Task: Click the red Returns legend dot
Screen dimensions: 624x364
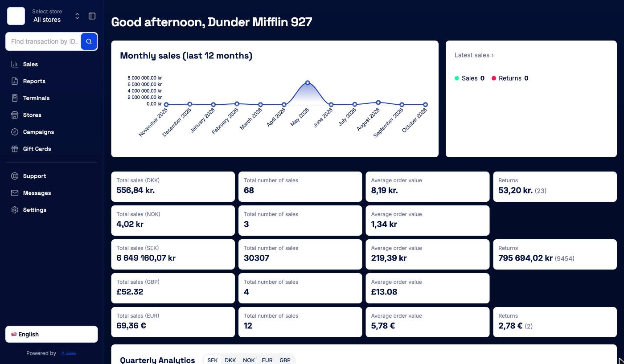Action: point(494,78)
